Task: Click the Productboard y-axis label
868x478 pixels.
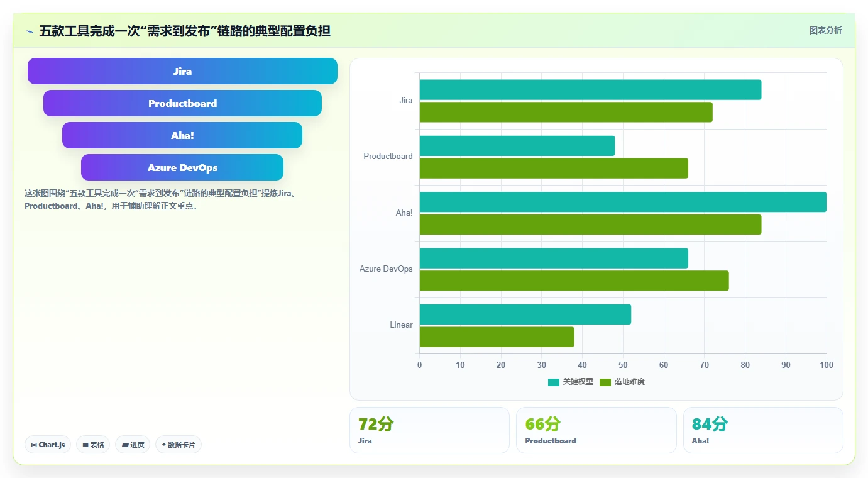Action: (x=388, y=157)
